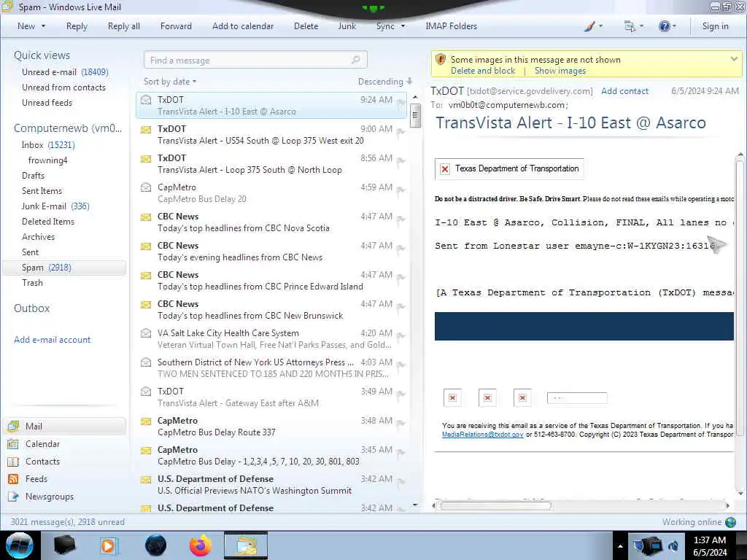Open the frowning4 subfolder
Viewport: 747px width, 560px height.
click(x=47, y=160)
